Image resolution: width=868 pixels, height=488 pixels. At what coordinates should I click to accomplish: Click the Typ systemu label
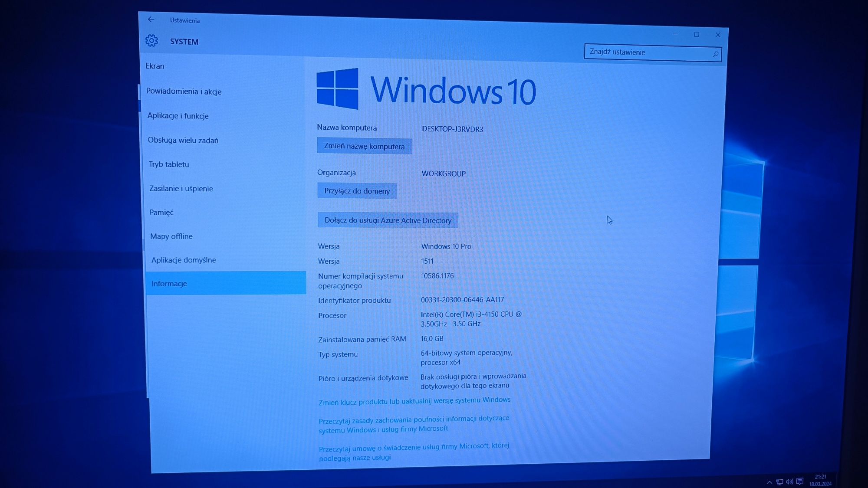(x=338, y=354)
